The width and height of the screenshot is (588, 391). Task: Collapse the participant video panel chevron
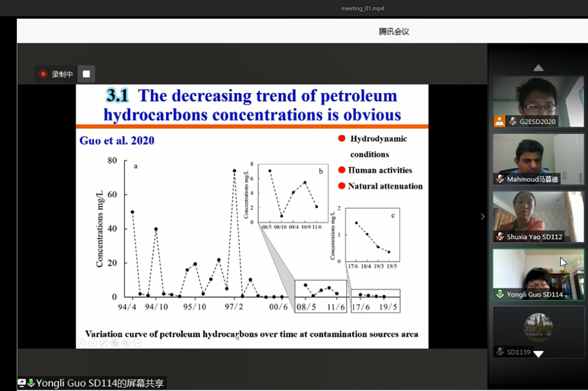pyautogui.click(x=483, y=216)
